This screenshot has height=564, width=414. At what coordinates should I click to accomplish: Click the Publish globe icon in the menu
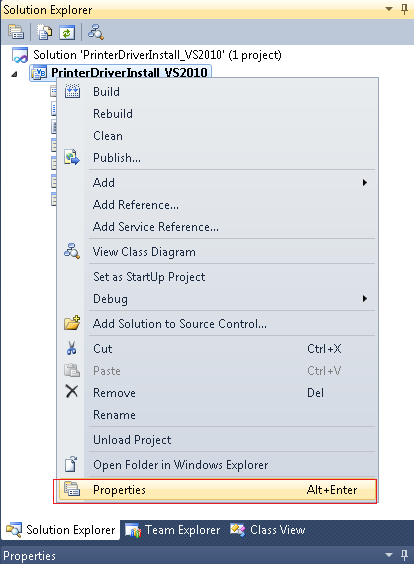[72, 157]
